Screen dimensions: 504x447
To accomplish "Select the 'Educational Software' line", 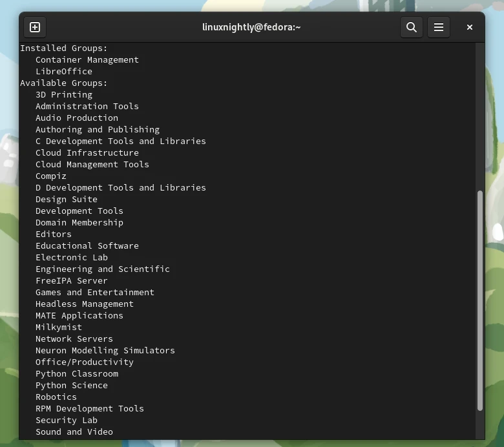I will coord(87,246).
